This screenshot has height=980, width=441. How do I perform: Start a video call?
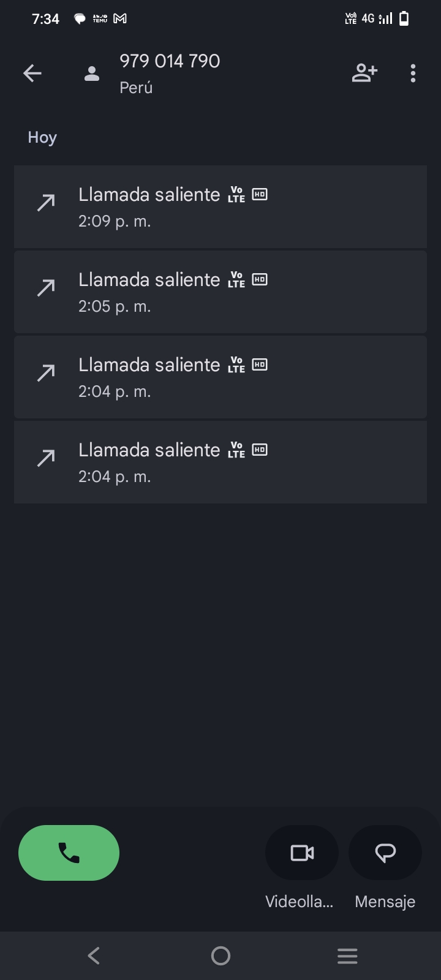click(x=302, y=853)
